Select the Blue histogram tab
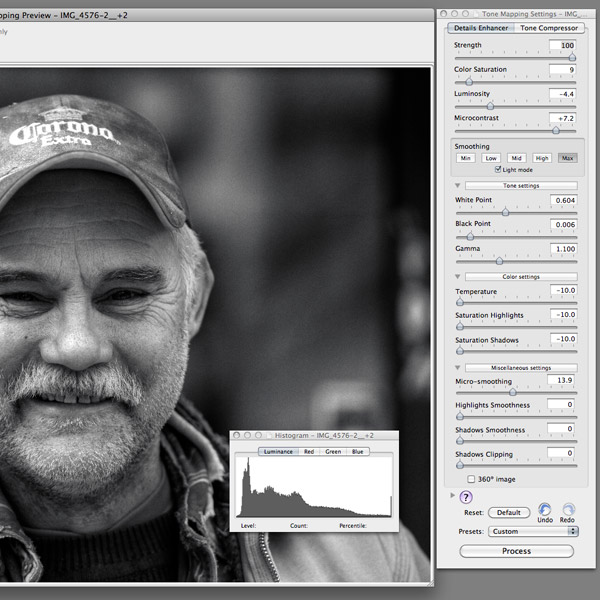 point(358,452)
